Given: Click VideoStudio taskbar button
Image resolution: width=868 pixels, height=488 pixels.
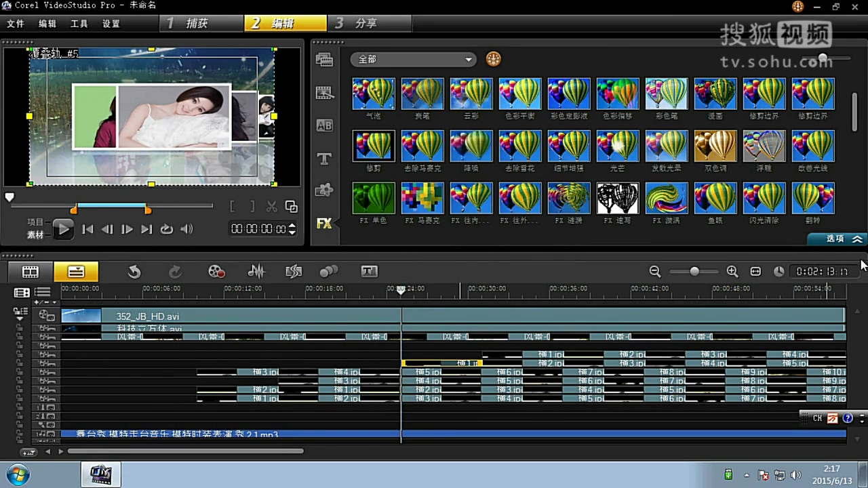Looking at the screenshot, I should tap(101, 474).
